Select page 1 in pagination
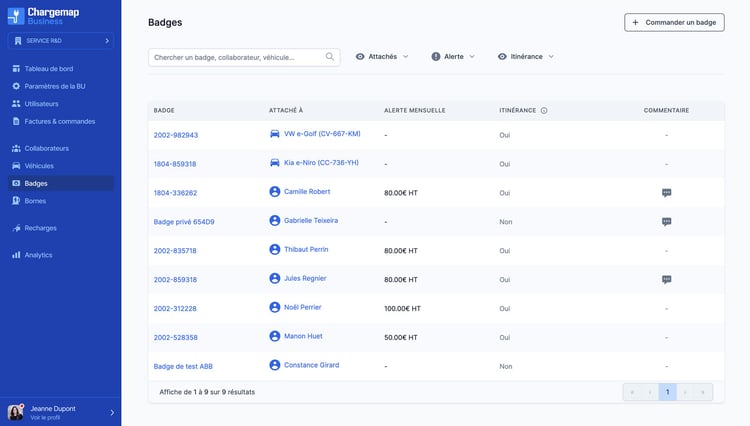This screenshot has height=426, width=750. pyautogui.click(x=667, y=392)
